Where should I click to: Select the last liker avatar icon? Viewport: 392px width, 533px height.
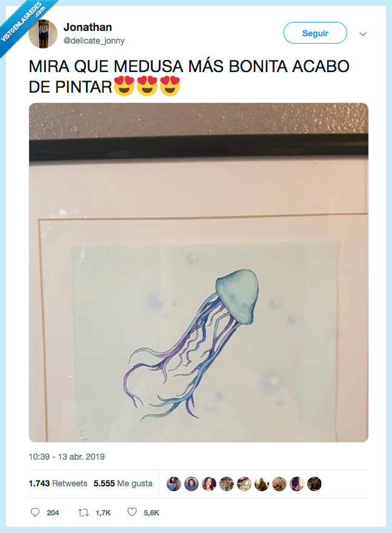click(x=314, y=483)
